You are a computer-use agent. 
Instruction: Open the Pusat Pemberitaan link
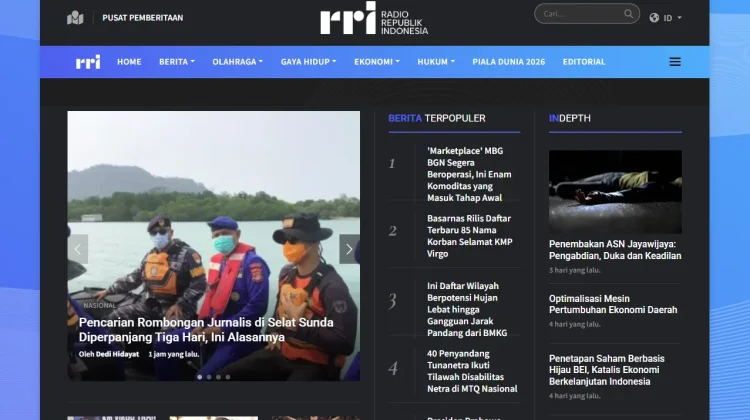pos(143,18)
